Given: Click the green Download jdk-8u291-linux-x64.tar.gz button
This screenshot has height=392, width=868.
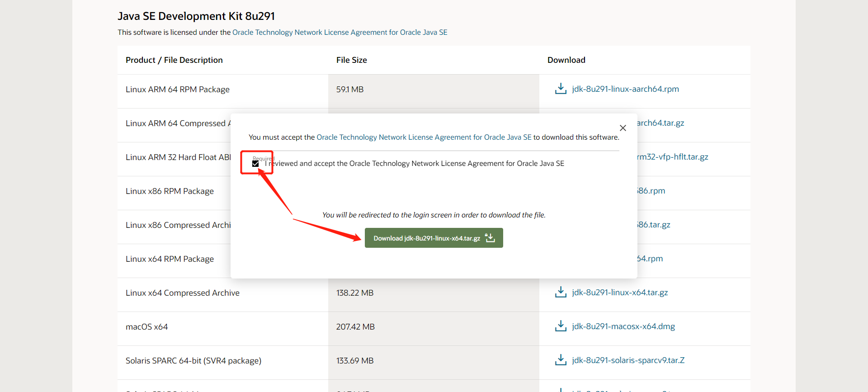Looking at the screenshot, I should click(434, 238).
